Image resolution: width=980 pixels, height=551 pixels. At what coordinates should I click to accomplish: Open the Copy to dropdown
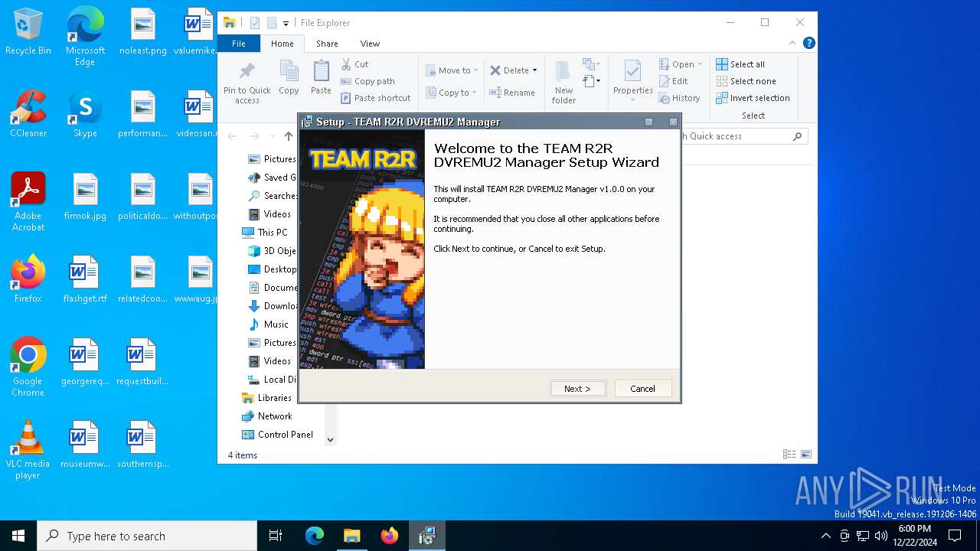452,93
